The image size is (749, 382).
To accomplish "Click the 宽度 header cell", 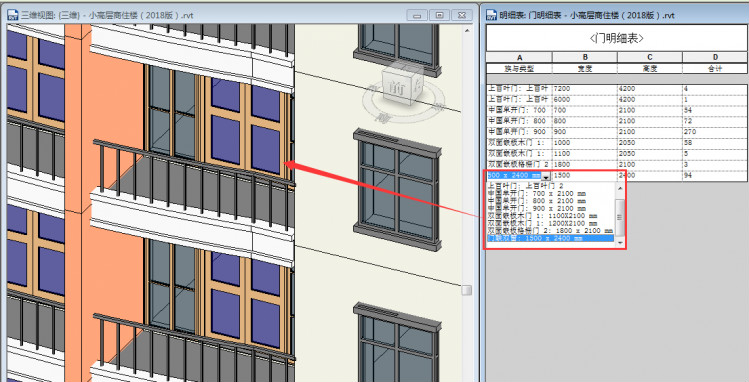I will (x=585, y=69).
